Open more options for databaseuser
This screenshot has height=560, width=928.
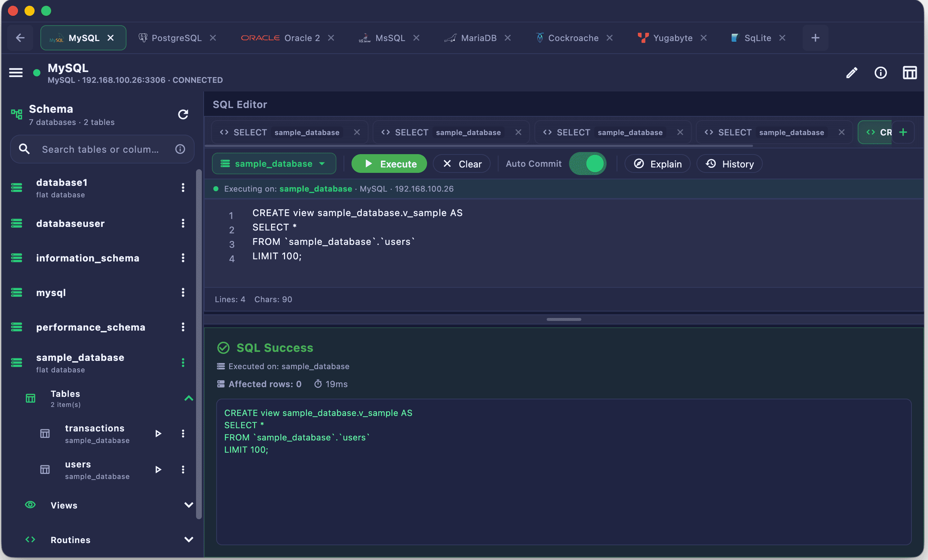[183, 223]
